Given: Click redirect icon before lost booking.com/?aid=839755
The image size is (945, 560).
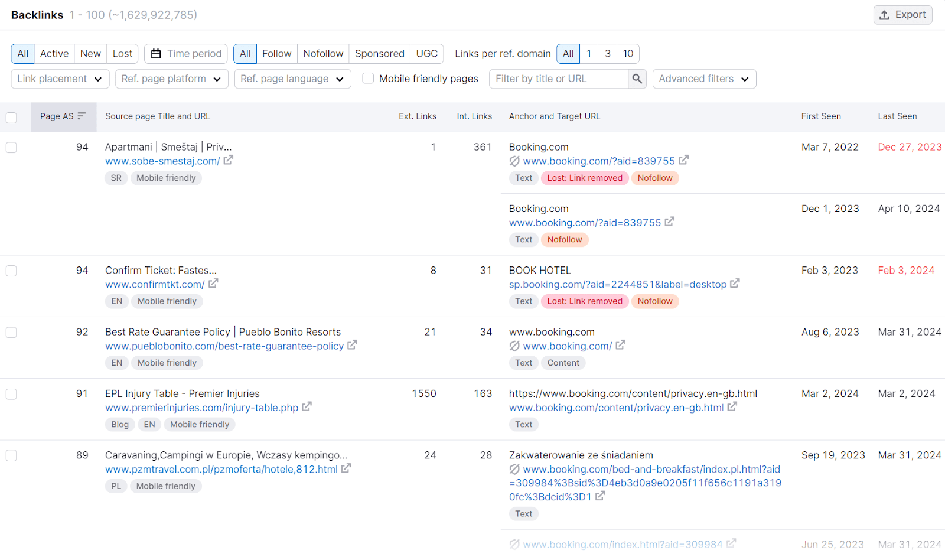Looking at the screenshot, I should tap(514, 161).
